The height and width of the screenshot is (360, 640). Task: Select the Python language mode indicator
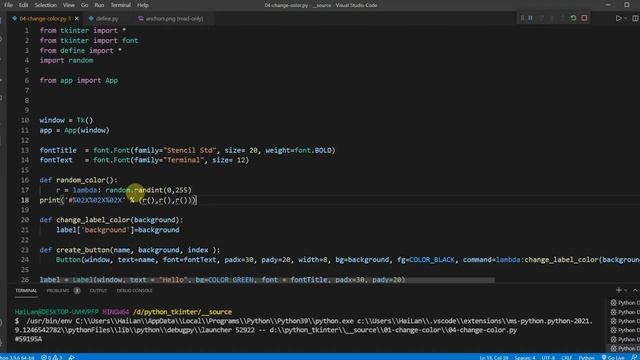click(587, 358)
